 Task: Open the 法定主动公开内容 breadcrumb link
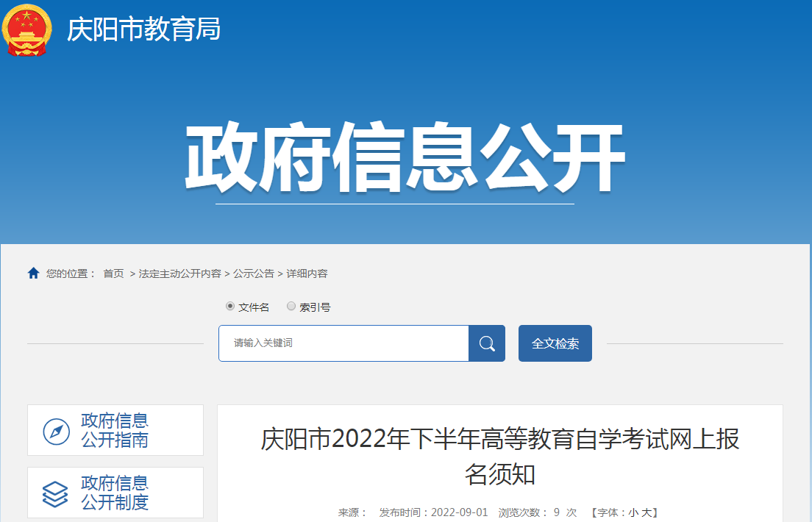(x=179, y=273)
